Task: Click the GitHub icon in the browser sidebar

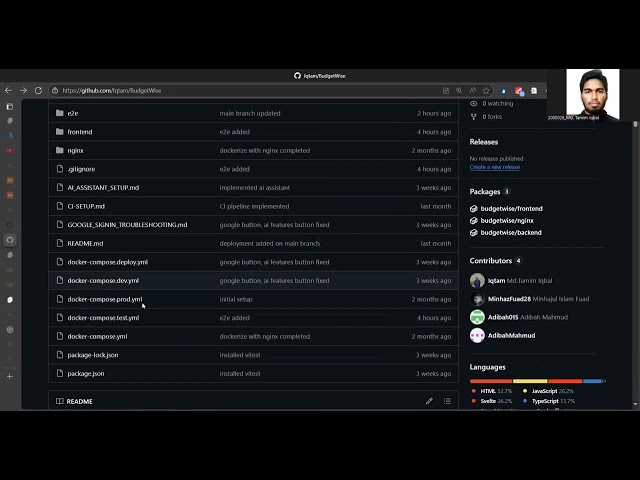Action: [x=10, y=240]
